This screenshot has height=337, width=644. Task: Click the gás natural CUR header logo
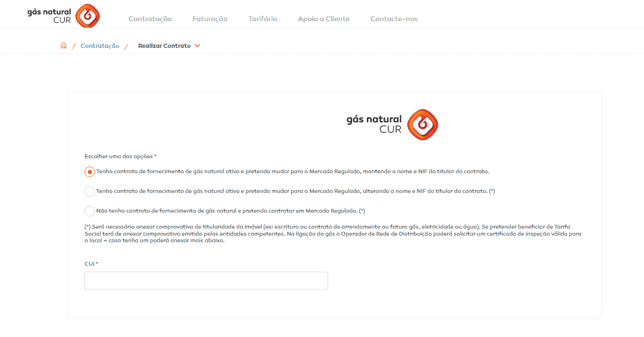click(x=63, y=16)
